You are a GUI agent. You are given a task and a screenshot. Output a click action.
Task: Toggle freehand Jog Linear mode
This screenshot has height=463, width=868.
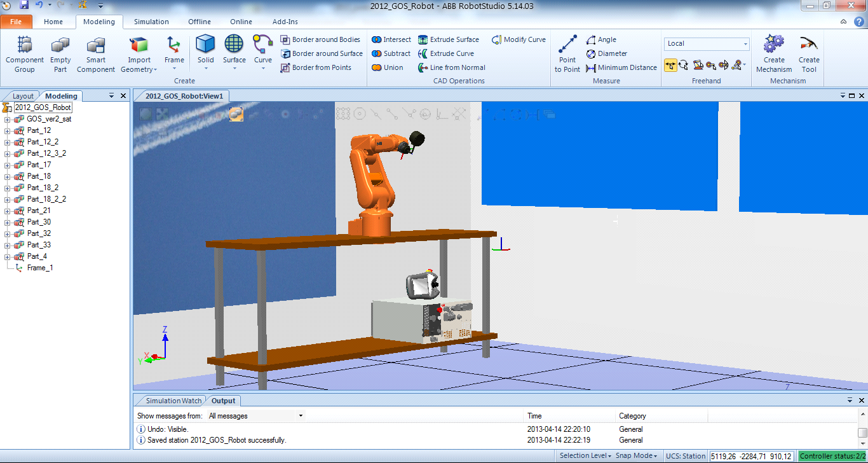tap(710, 65)
